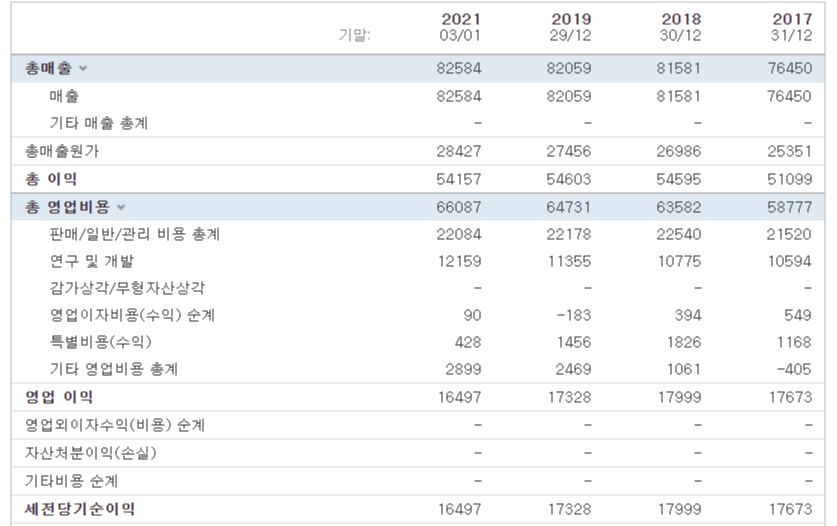Click 총매출원가 value 27456
The height and width of the screenshot is (526, 837).
[569, 151]
